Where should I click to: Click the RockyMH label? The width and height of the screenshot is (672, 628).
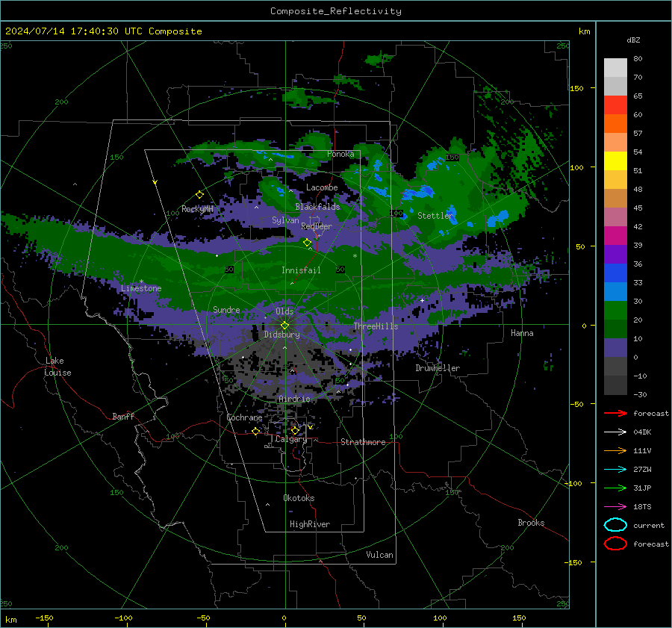(197, 209)
